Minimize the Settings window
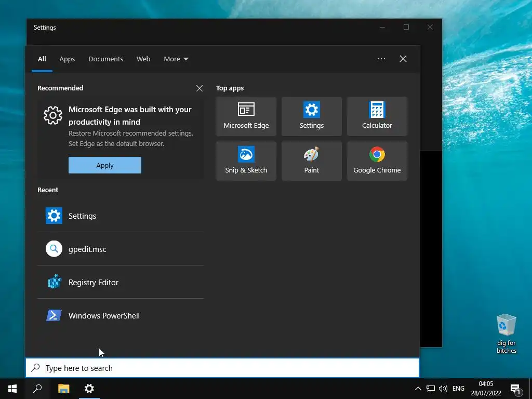 382,27
